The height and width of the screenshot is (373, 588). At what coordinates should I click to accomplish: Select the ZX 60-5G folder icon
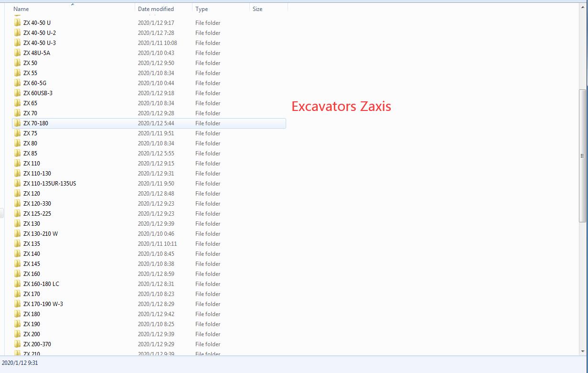[x=17, y=83]
